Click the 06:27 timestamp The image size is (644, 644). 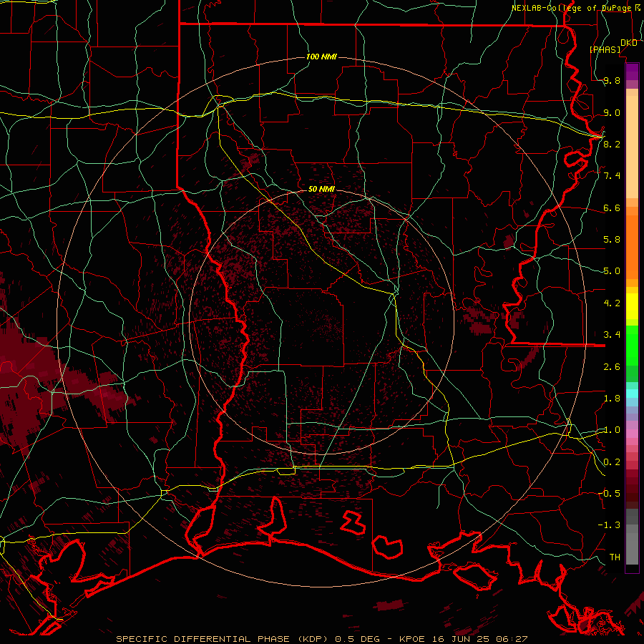coord(511,639)
